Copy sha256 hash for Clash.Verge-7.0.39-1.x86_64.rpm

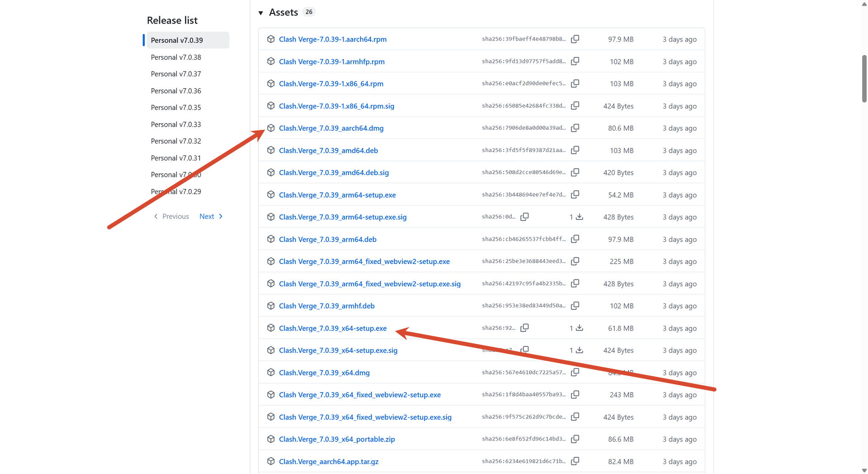[x=575, y=83]
